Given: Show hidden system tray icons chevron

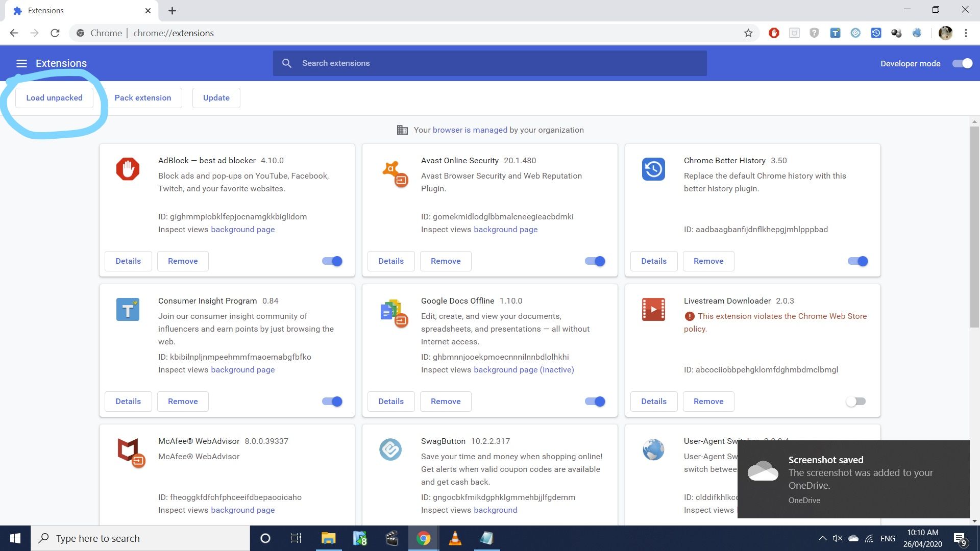Looking at the screenshot, I should [x=822, y=538].
